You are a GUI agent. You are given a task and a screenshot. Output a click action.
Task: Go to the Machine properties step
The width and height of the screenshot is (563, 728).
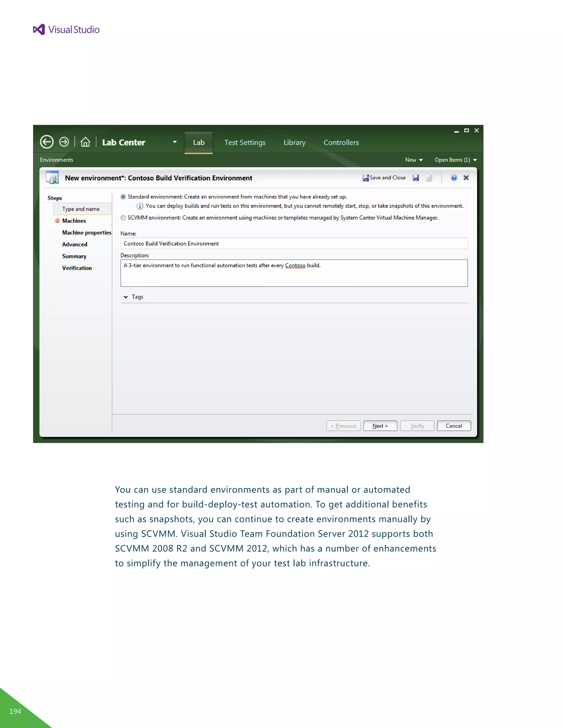click(87, 233)
